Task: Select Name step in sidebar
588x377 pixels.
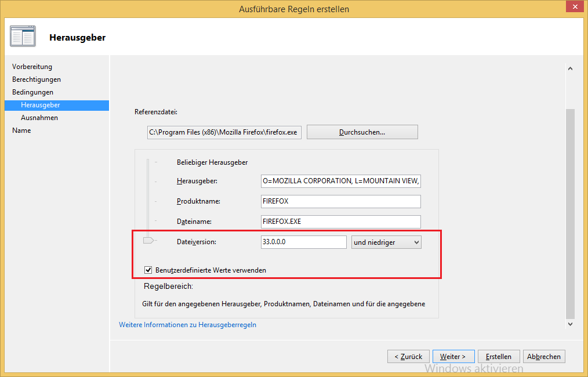Action: point(21,130)
